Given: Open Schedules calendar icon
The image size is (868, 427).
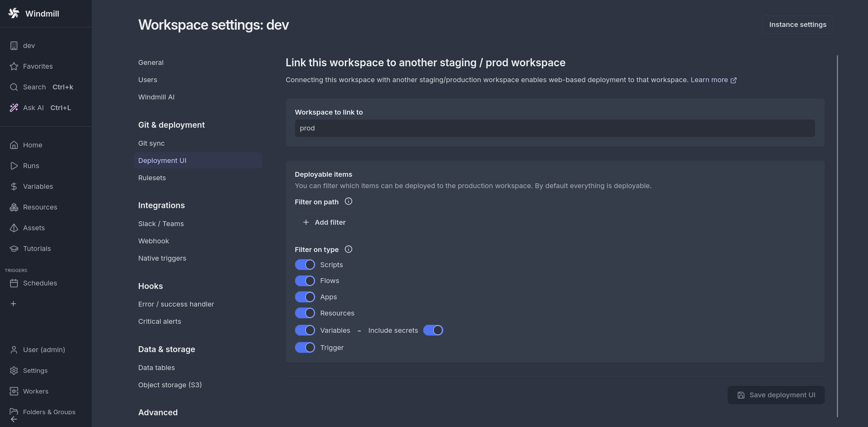Looking at the screenshot, I should coord(14,283).
